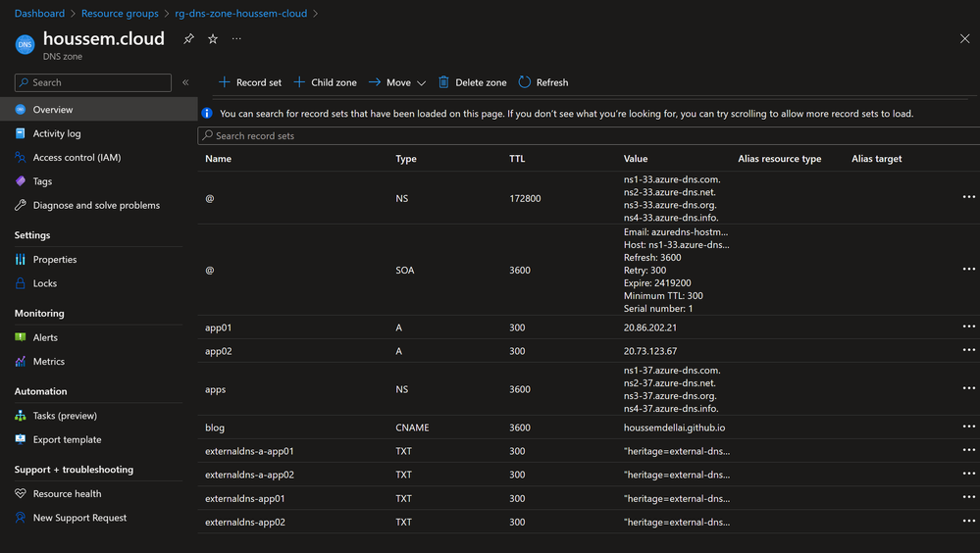Click Alias resource type column header
Image resolution: width=980 pixels, height=553 pixels.
point(779,159)
